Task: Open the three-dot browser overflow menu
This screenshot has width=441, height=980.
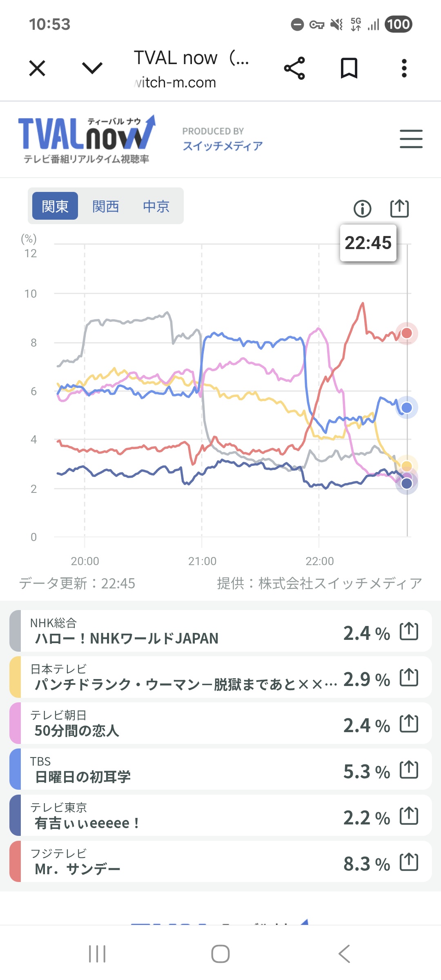Action: [404, 68]
